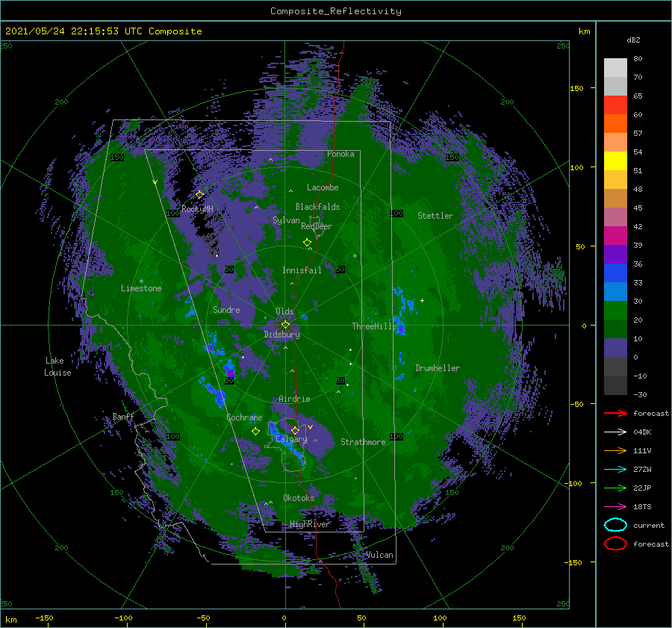The image size is (672, 628).
Task: Click the white asterisk marker above Limestone
Action: [x=141, y=282]
